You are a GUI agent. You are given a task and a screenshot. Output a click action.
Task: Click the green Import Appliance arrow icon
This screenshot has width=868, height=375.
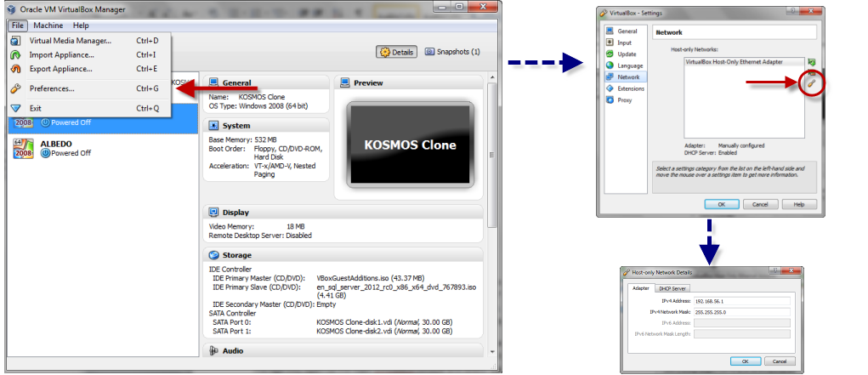point(16,54)
